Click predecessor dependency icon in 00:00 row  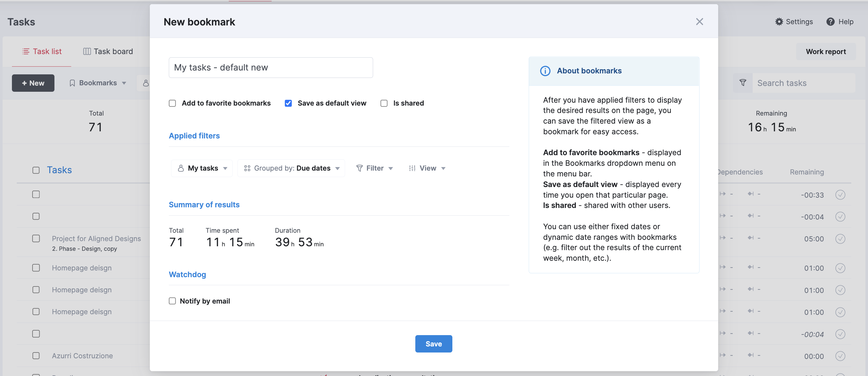coord(722,355)
